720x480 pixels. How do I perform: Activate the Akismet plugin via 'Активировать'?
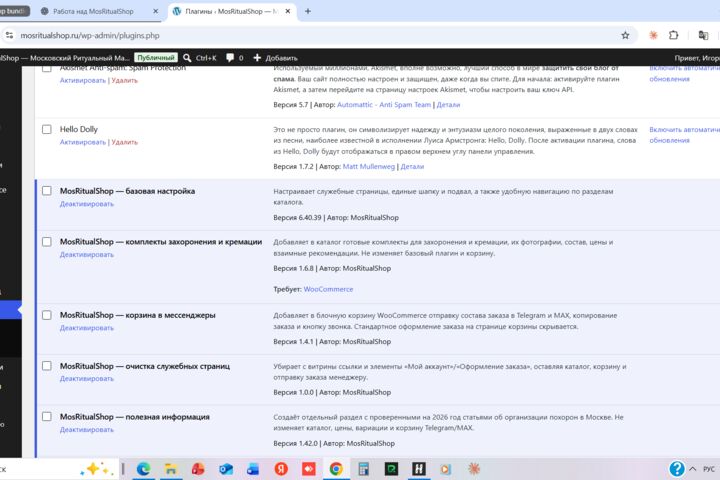(x=83, y=80)
